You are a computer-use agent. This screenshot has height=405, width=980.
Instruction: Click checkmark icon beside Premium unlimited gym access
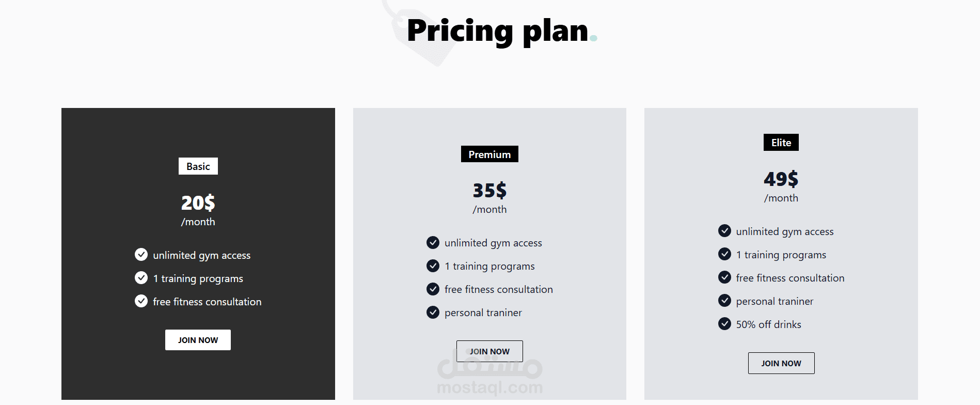(433, 242)
